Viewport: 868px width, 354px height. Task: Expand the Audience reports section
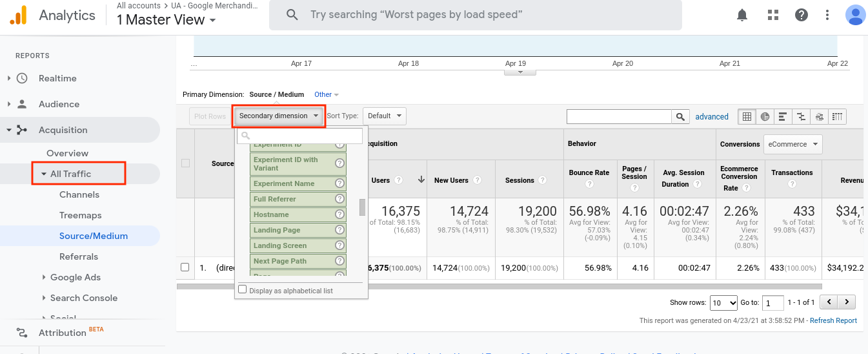pyautogui.click(x=9, y=104)
